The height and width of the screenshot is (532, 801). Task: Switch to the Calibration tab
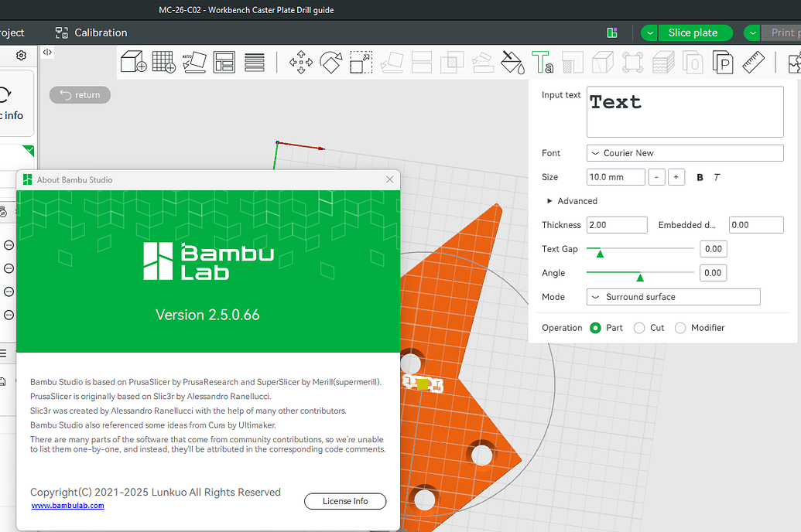point(91,32)
